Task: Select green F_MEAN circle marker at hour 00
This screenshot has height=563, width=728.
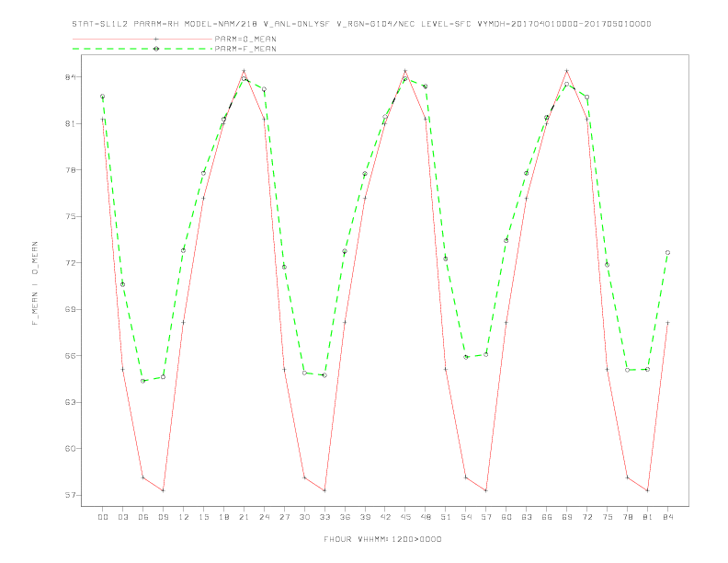Action: 103,97
